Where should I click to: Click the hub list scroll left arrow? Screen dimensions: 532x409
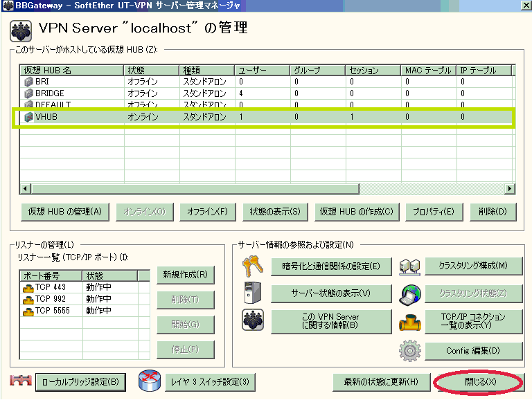pos(25,189)
